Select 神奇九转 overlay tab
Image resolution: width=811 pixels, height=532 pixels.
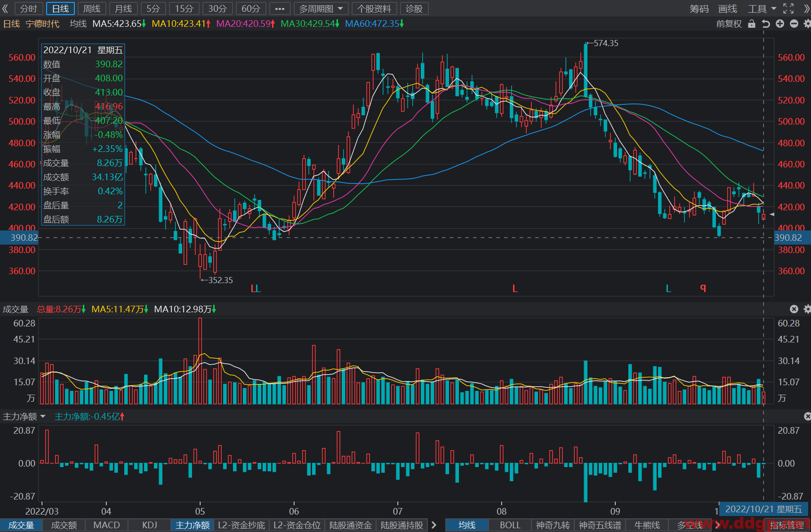click(553, 525)
